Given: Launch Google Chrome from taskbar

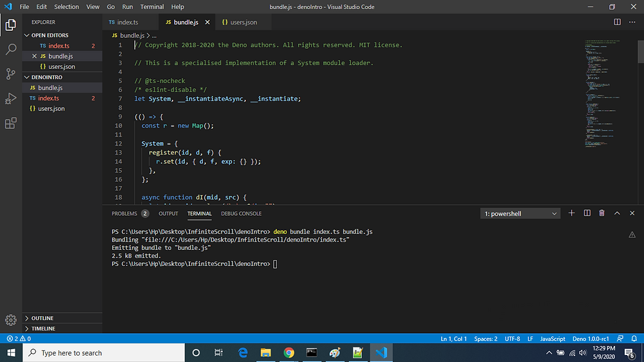Looking at the screenshot, I should point(289,352).
